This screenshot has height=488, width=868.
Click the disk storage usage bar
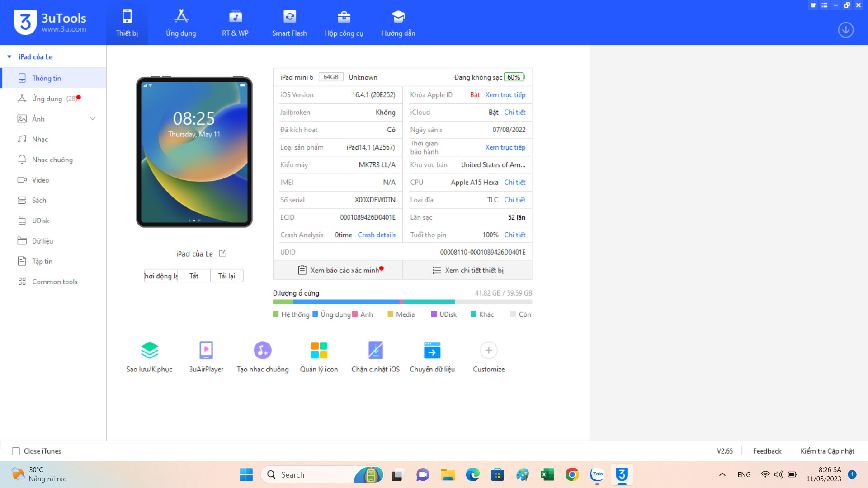point(402,301)
